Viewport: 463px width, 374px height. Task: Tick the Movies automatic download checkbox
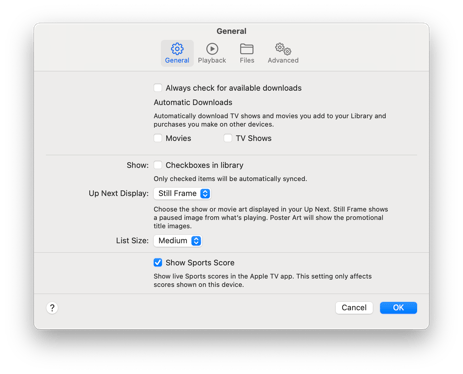tap(158, 138)
